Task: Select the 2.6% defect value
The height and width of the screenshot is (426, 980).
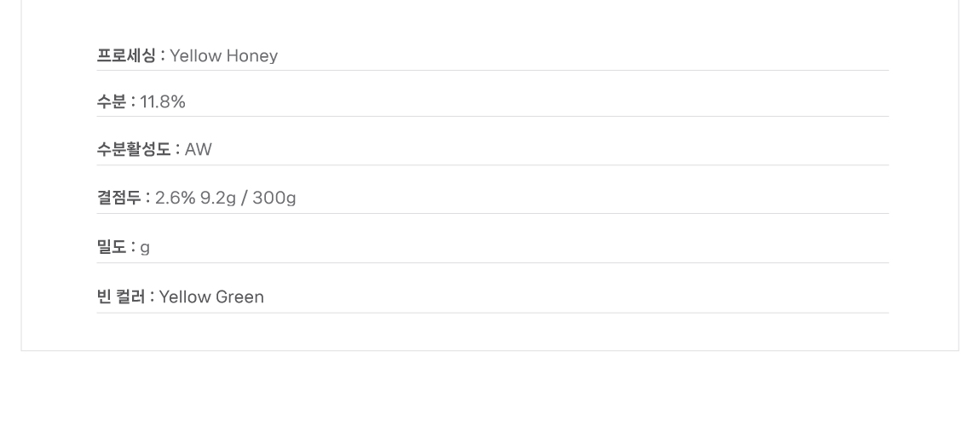Action: click(175, 199)
